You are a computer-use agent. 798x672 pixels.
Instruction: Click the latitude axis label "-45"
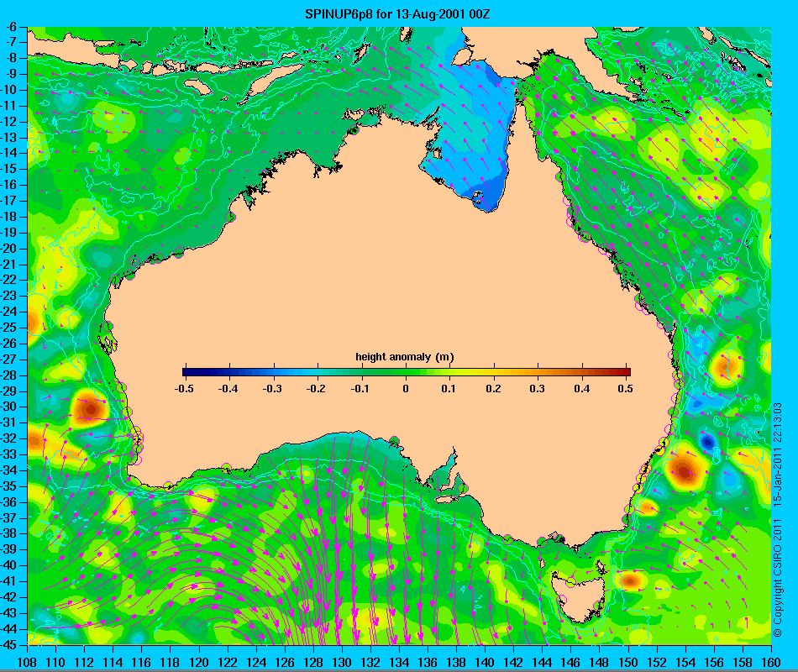pos(8,644)
